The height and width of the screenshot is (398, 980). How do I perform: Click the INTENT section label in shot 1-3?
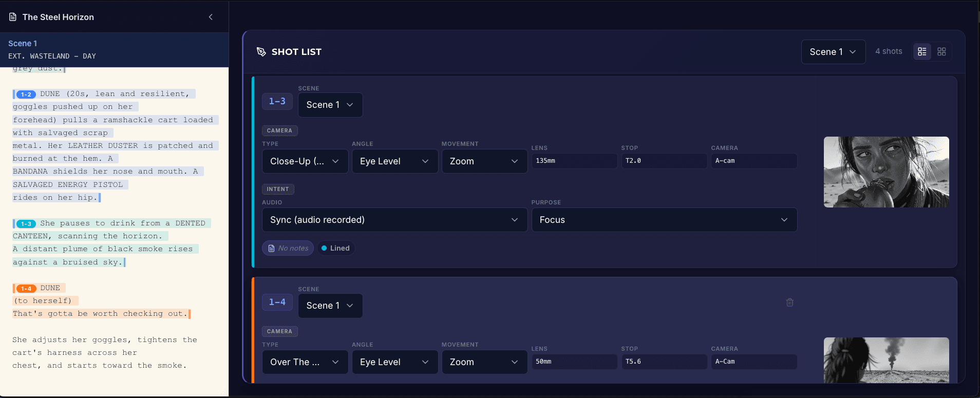[x=278, y=189]
